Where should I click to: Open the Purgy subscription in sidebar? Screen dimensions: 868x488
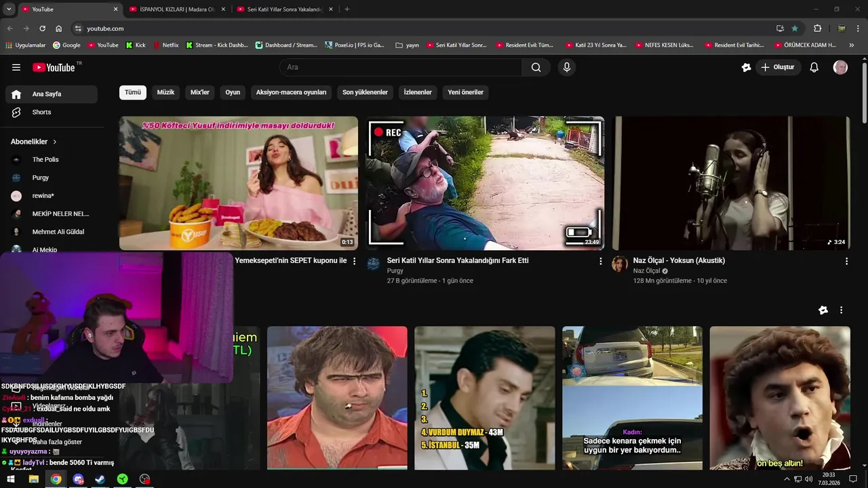52,178
